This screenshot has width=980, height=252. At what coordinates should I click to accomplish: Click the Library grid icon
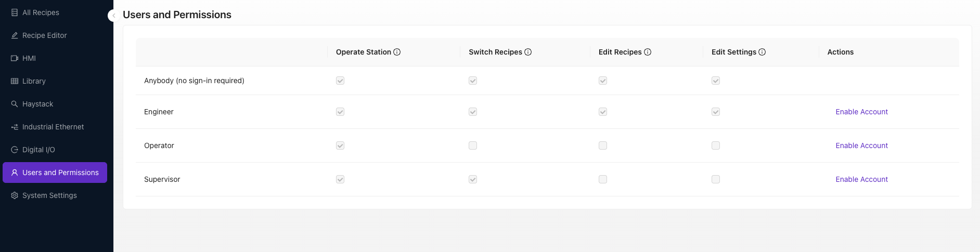coord(15,81)
